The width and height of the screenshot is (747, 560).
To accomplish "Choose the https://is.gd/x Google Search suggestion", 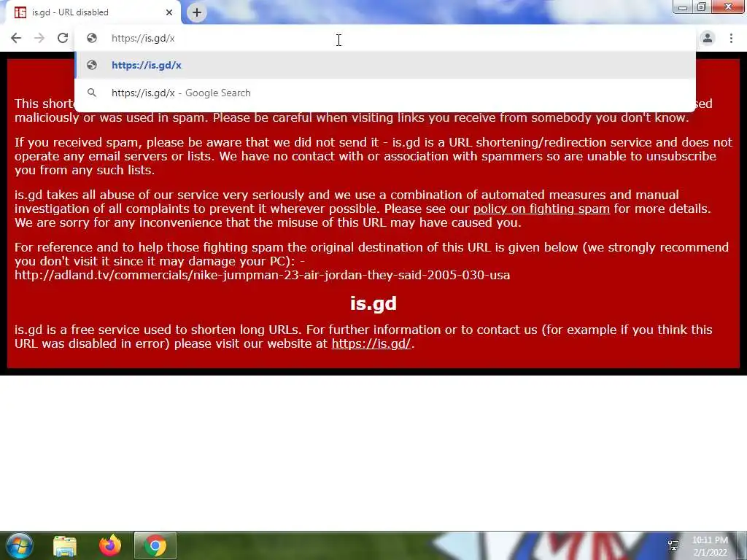I will [x=385, y=93].
